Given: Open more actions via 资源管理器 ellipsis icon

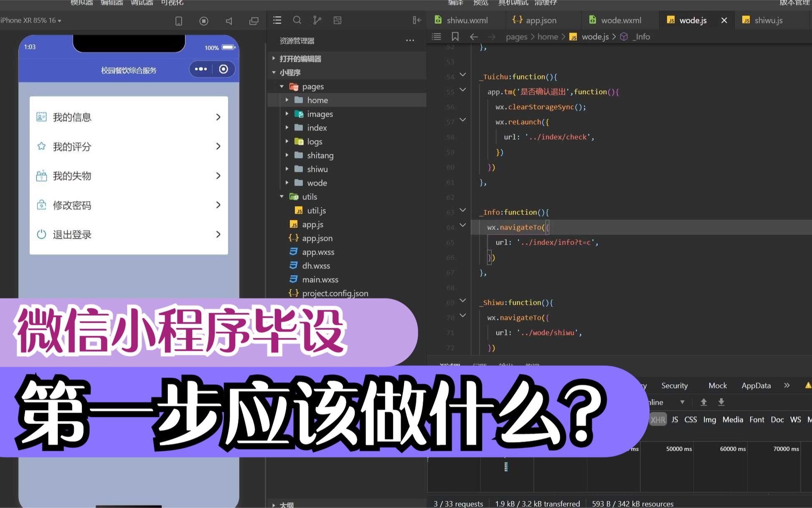Looking at the screenshot, I should pyautogui.click(x=410, y=41).
